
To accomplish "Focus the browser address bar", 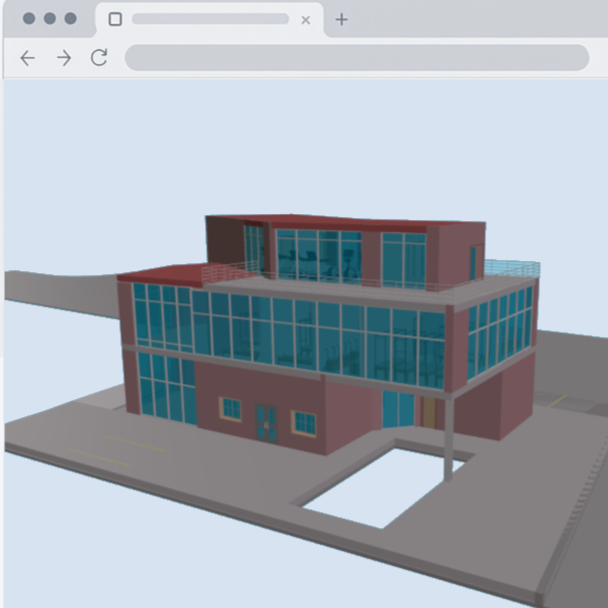I will (x=356, y=58).
